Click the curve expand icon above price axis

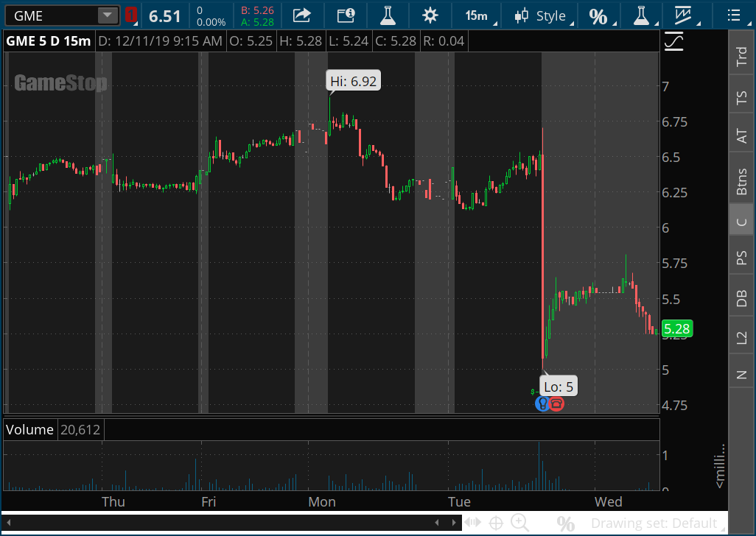click(x=674, y=41)
